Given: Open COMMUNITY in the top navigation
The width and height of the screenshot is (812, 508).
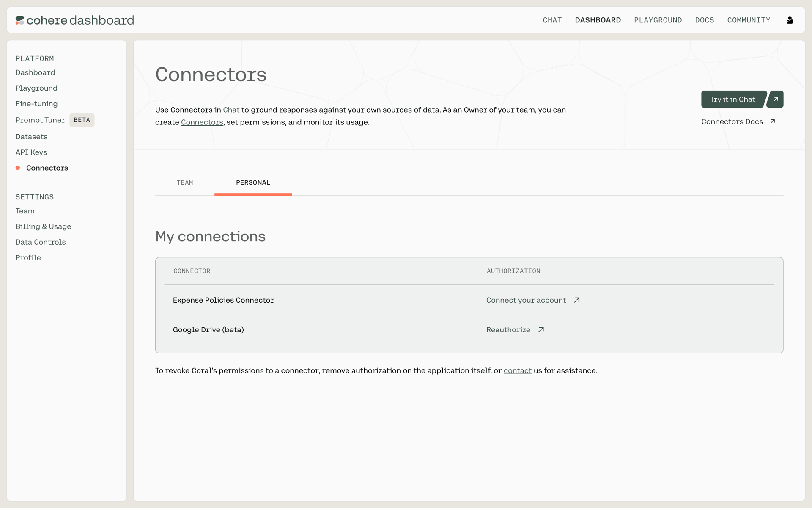Looking at the screenshot, I should click(x=749, y=20).
